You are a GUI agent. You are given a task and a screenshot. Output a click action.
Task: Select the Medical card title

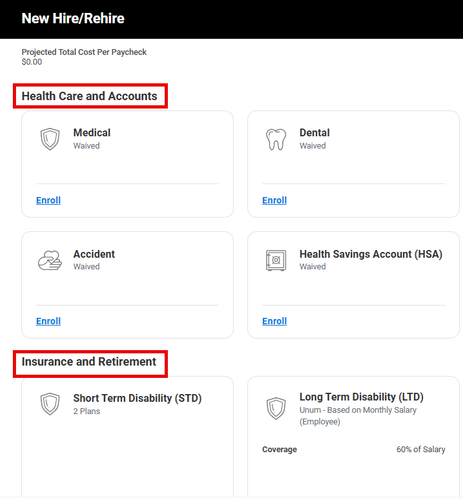pyautogui.click(x=92, y=133)
